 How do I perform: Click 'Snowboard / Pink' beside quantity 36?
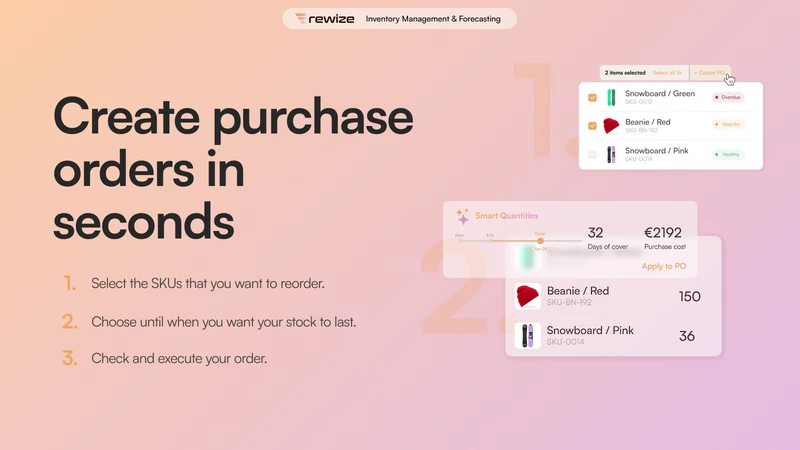click(590, 330)
